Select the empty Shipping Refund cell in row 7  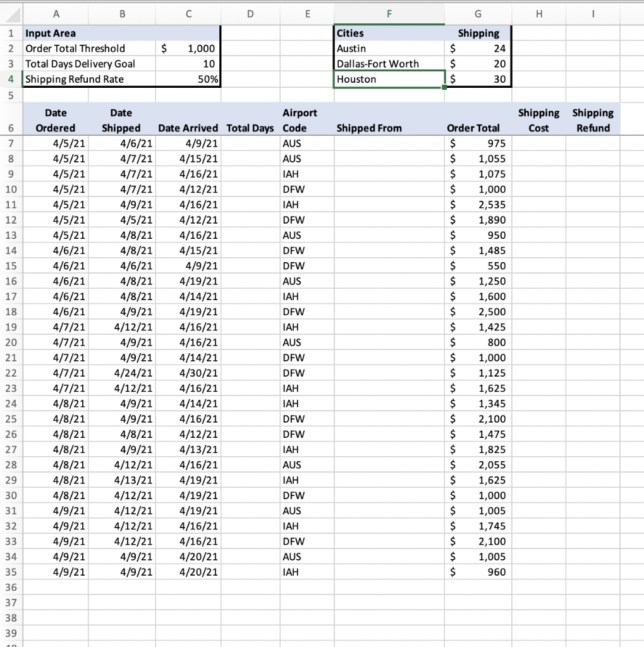pos(593,143)
